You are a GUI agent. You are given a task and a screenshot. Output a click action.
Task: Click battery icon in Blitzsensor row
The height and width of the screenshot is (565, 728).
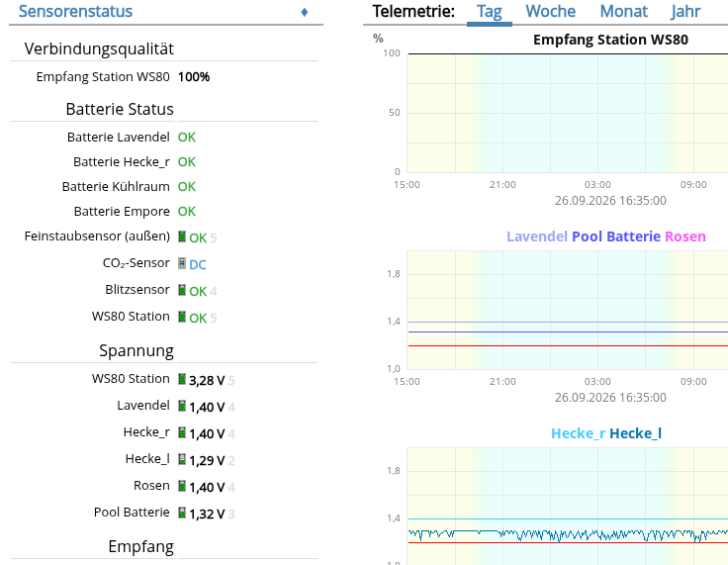(x=182, y=290)
